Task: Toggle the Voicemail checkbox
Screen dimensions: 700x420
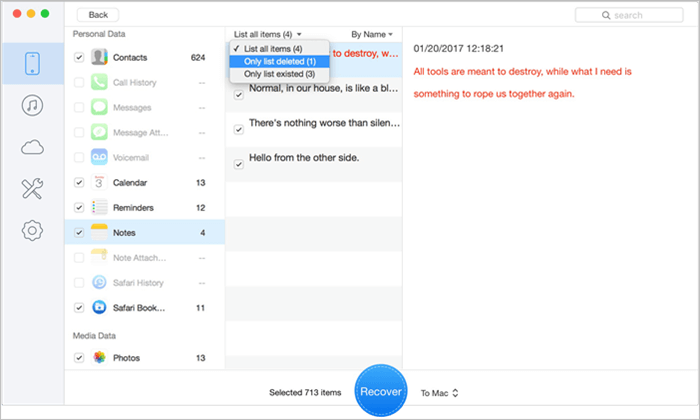Action: pos(79,157)
